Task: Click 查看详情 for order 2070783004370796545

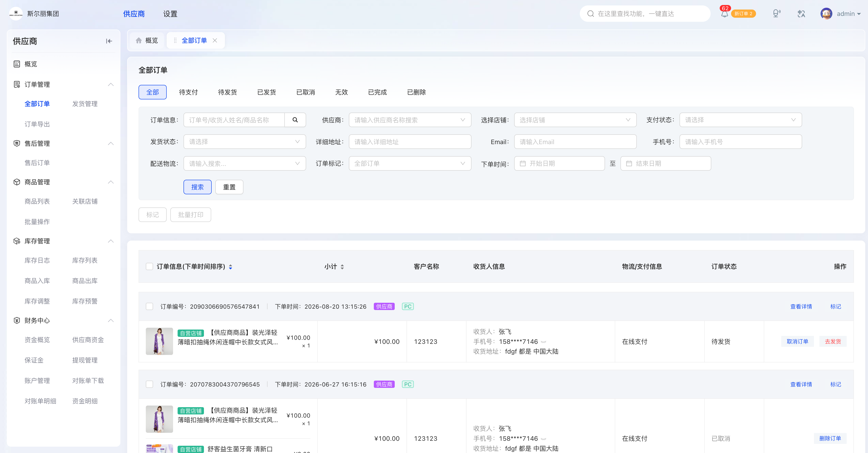Action: 801,384
